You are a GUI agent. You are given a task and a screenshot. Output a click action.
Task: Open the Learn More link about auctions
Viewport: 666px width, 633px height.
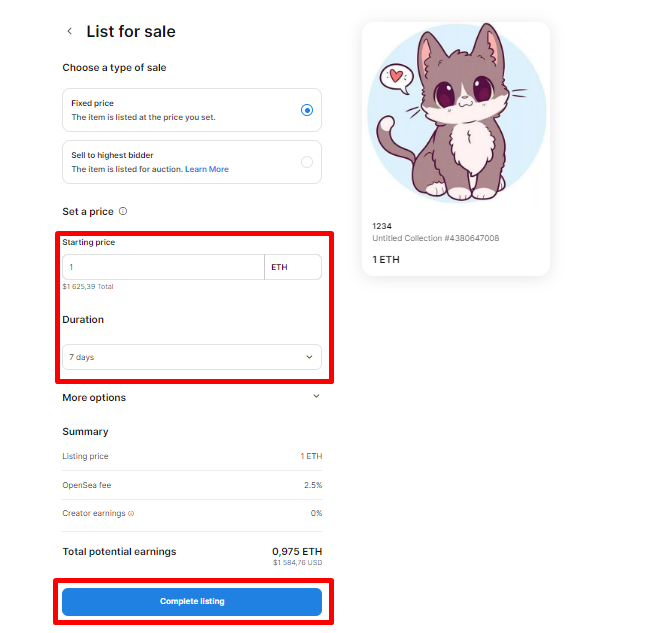[206, 170]
